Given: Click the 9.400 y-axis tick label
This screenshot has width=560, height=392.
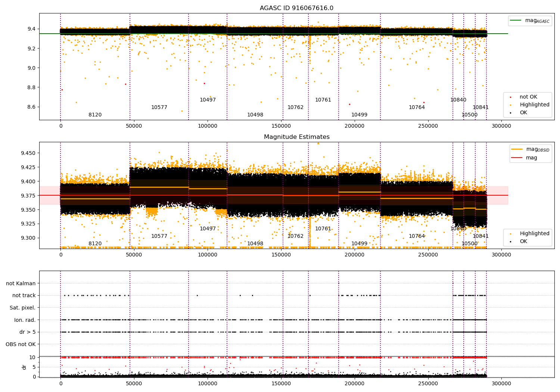Looking at the screenshot, I should pos(28,181).
